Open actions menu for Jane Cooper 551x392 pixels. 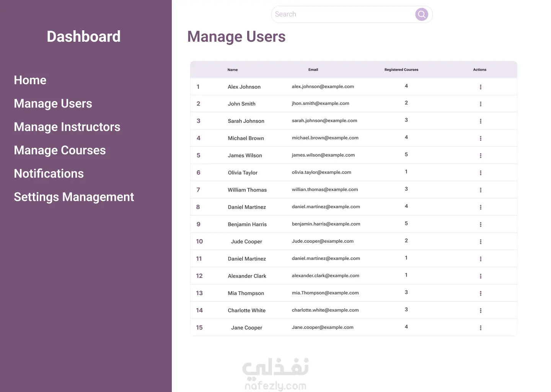pos(481,328)
